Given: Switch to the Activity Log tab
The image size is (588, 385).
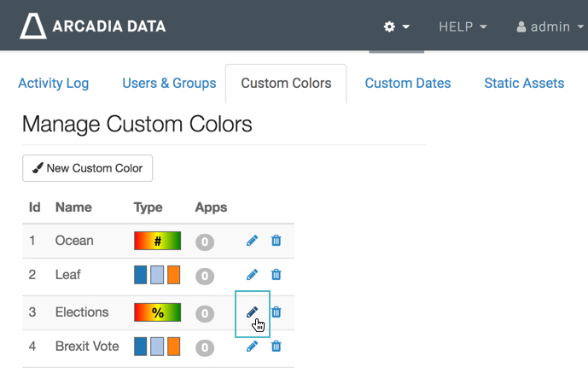Looking at the screenshot, I should [x=53, y=84].
